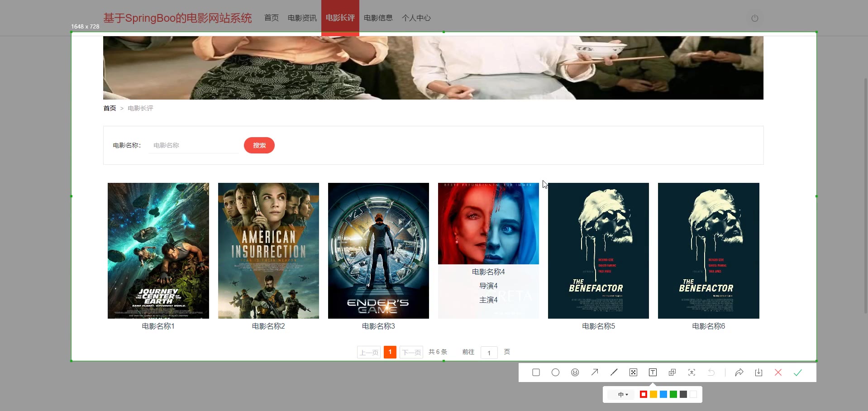Confirm the screenshot with green checkmark
Image resolution: width=868 pixels, height=411 pixels.
pos(797,373)
